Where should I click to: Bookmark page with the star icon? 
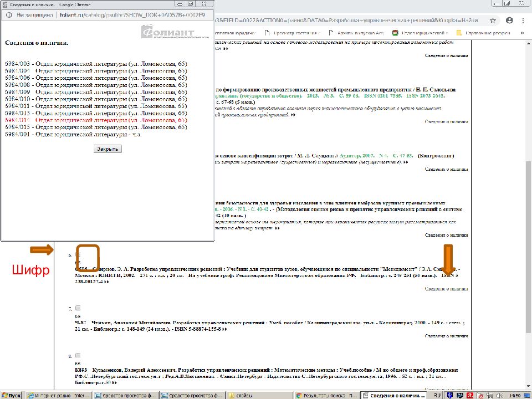(x=493, y=20)
